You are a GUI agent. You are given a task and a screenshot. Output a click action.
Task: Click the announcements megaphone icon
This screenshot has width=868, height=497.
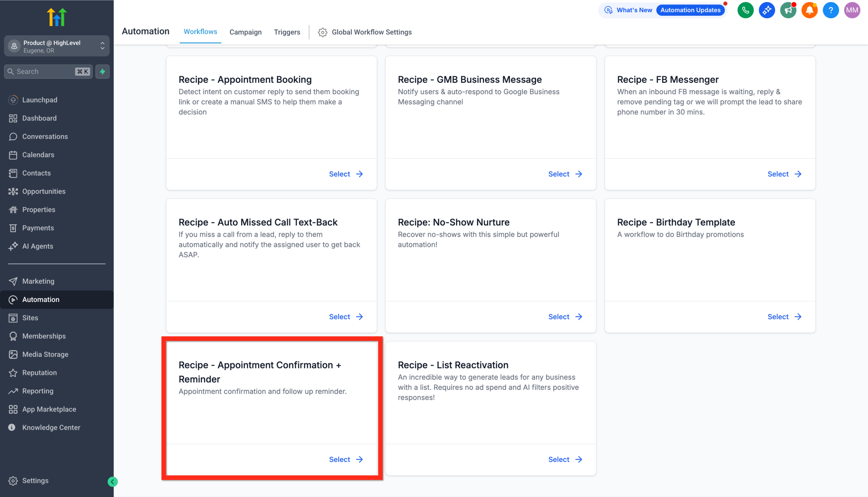click(788, 10)
